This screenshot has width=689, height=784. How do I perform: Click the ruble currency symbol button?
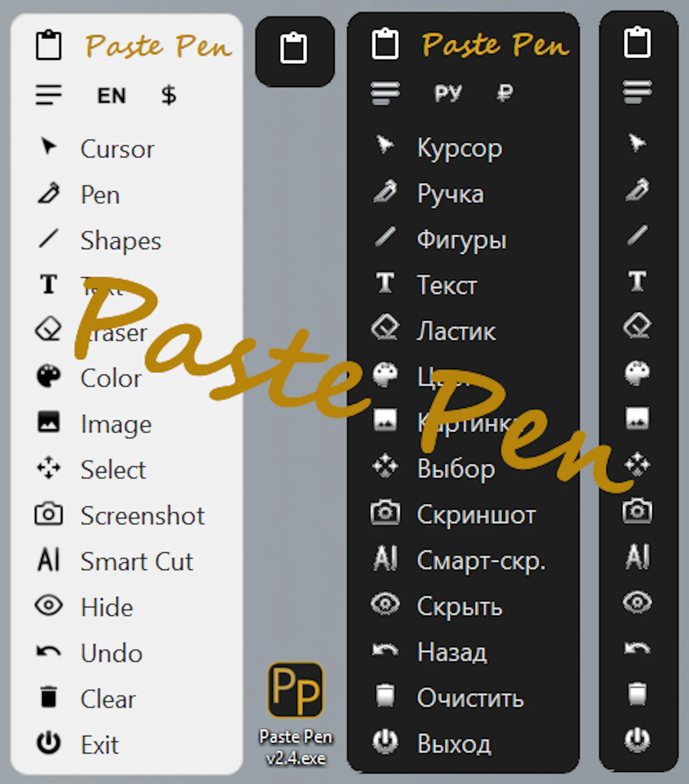point(505,93)
